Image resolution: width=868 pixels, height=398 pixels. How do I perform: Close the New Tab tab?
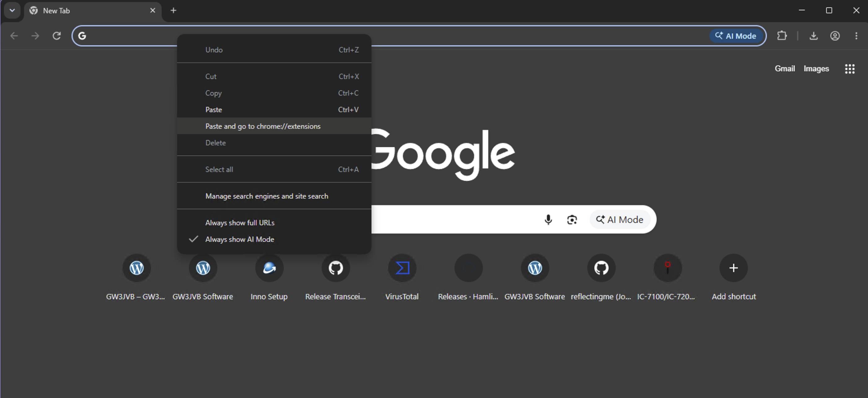[x=153, y=11]
